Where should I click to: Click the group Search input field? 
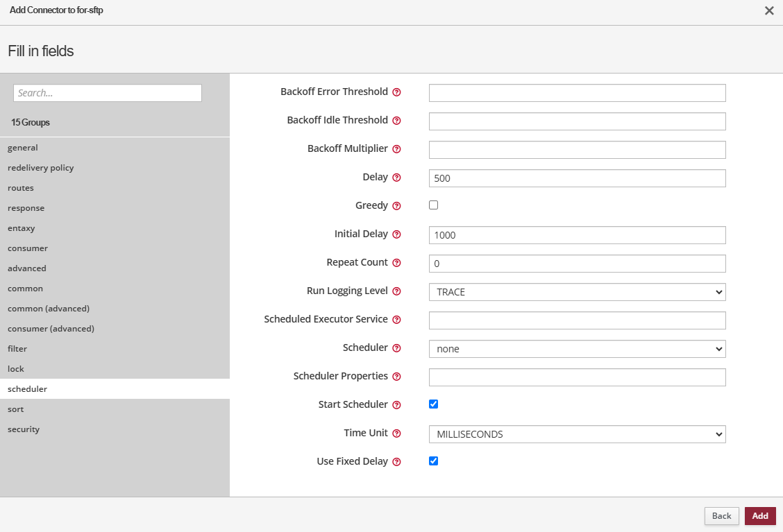pos(108,93)
